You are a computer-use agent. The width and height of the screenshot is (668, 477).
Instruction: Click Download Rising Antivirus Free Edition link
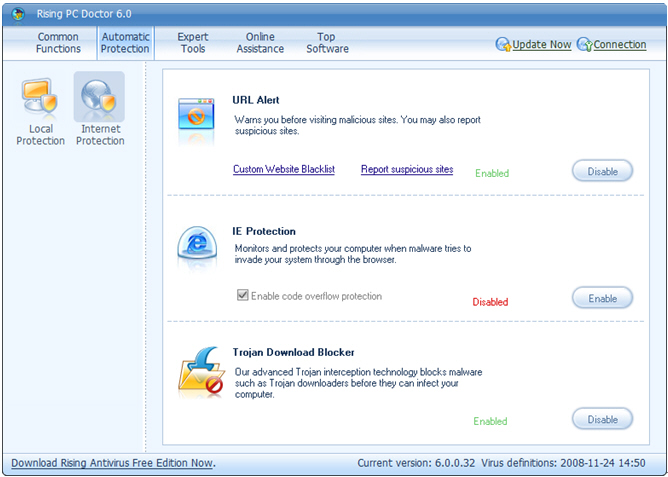[x=112, y=463]
